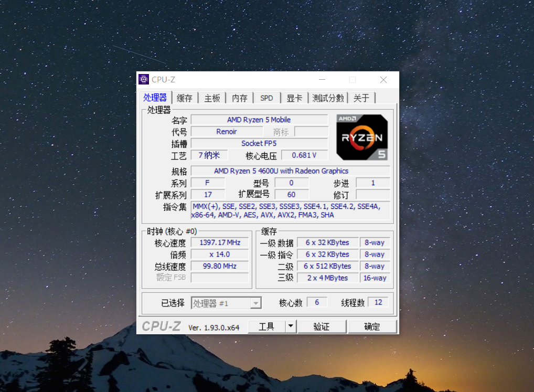Click the core voltage value 0.681 V

(304, 155)
